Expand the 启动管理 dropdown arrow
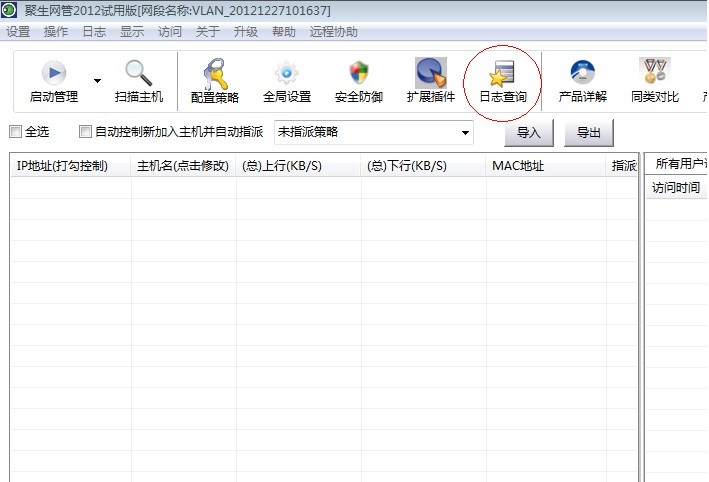 click(x=97, y=81)
